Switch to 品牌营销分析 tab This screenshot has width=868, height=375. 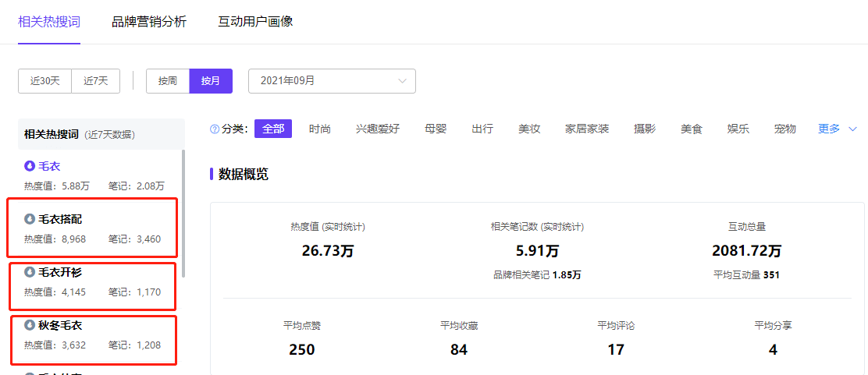[149, 22]
